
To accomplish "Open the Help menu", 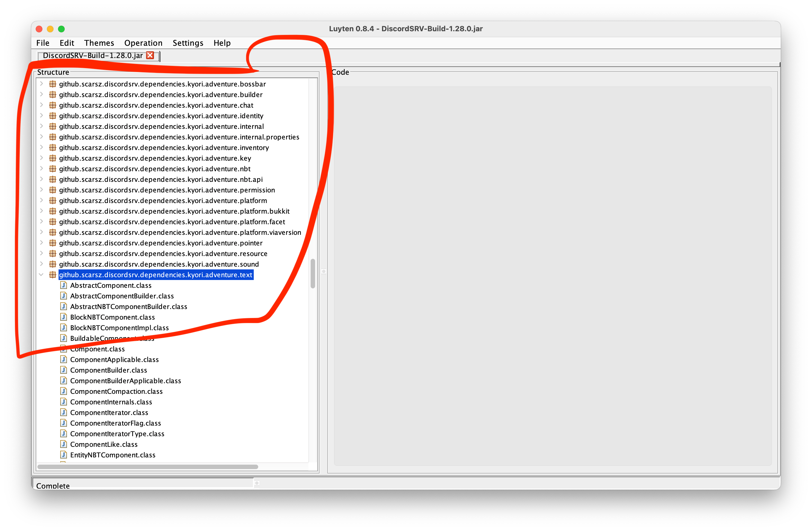I will 222,43.
